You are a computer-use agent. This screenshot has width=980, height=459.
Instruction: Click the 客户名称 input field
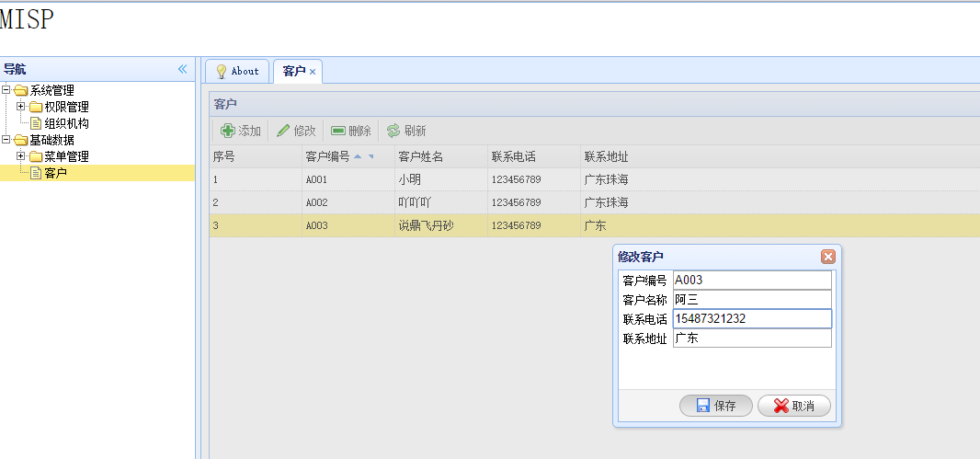click(x=753, y=300)
